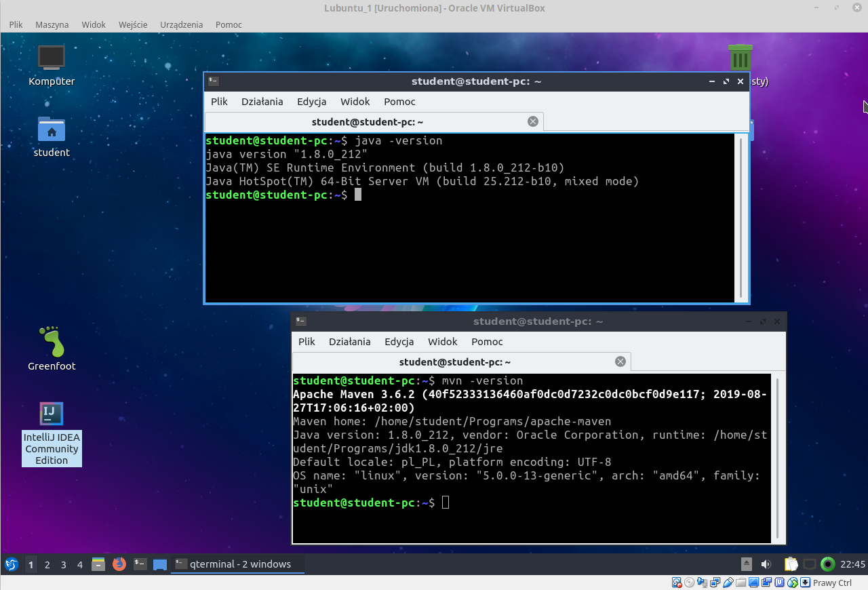The height and width of the screenshot is (590, 868).
Task: Close the tab in the mvn terminal
Action: 620,361
